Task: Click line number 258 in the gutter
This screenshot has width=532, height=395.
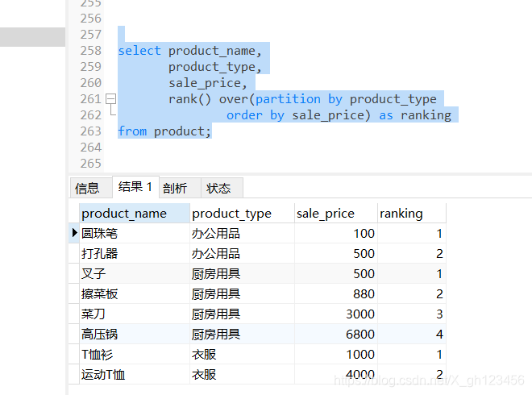Action: 90,51
